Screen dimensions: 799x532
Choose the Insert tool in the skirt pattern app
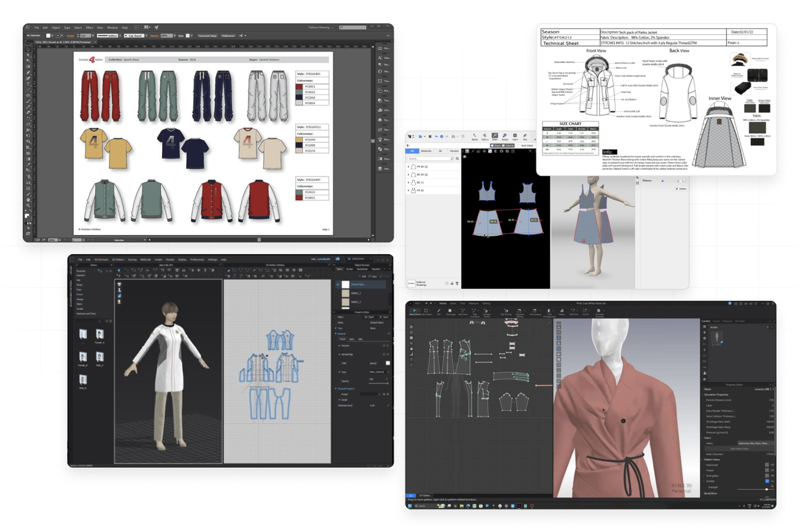tap(515, 137)
